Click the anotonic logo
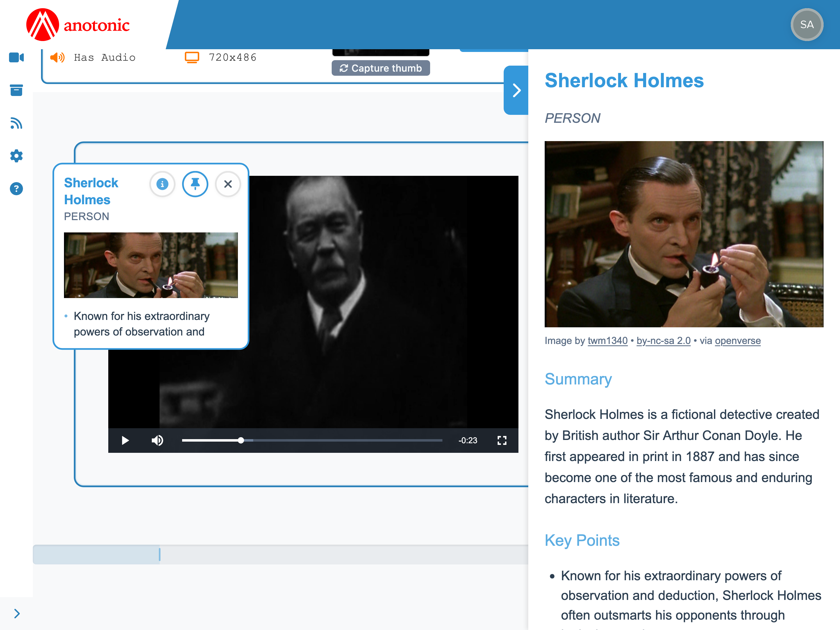 pyautogui.click(x=78, y=25)
